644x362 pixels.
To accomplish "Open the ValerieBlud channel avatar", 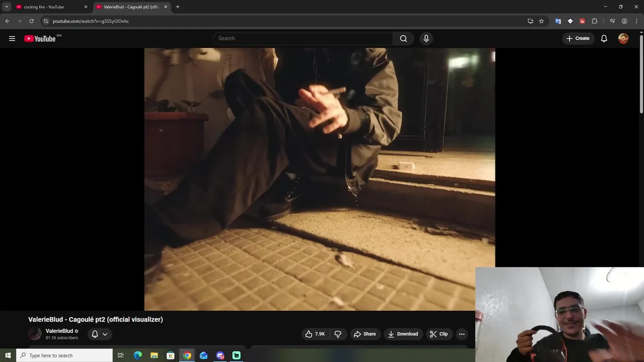I will (x=35, y=334).
